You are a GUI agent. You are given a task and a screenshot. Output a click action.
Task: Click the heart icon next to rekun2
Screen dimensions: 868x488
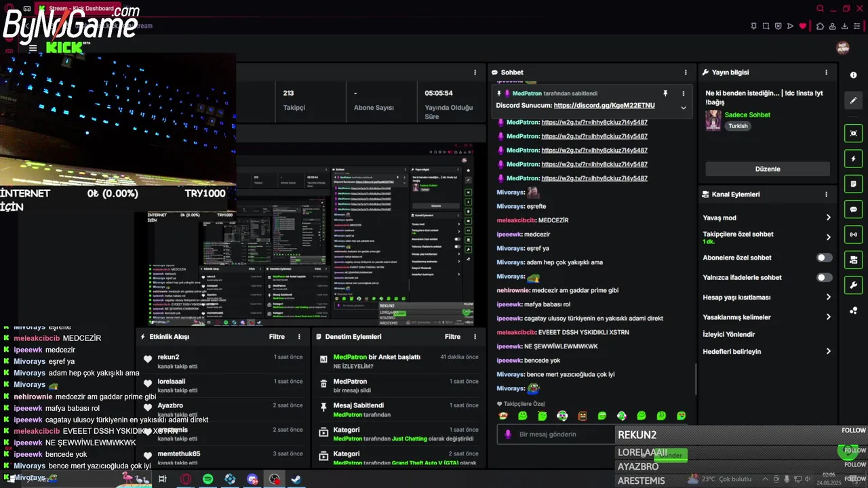(148, 359)
